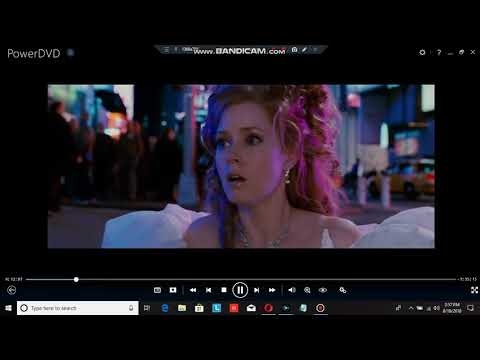Activate Cortana microphone in search box

click(131, 308)
